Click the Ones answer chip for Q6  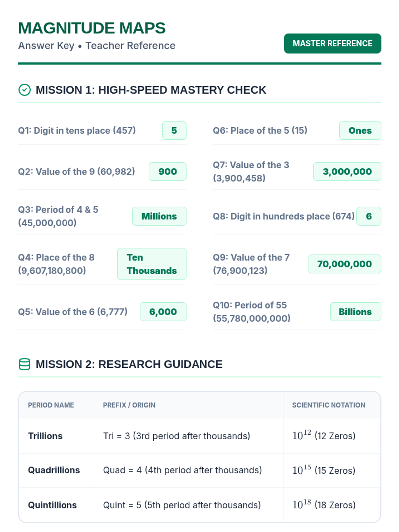coord(360,130)
